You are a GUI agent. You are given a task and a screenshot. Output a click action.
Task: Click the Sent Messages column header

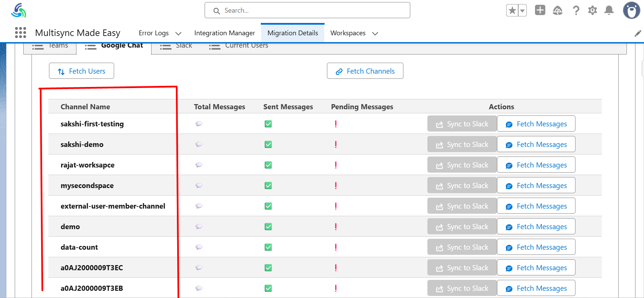pyautogui.click(x=288, y=107)
